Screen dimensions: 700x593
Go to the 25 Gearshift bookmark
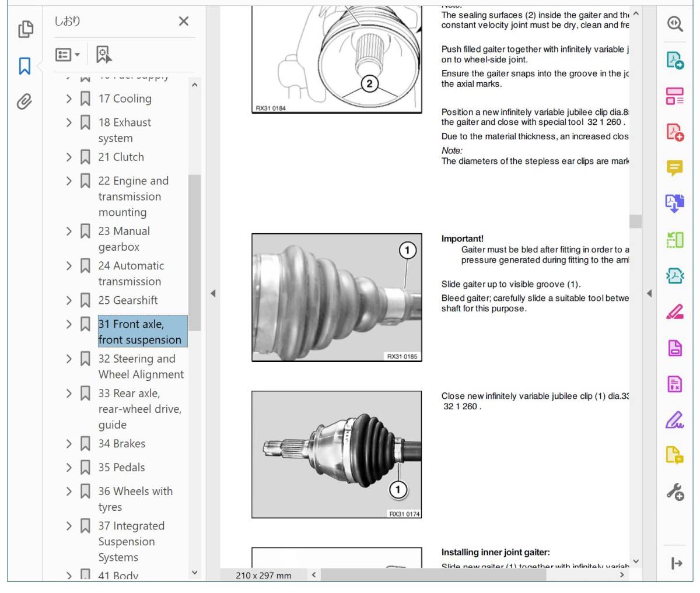pos(128,300)
